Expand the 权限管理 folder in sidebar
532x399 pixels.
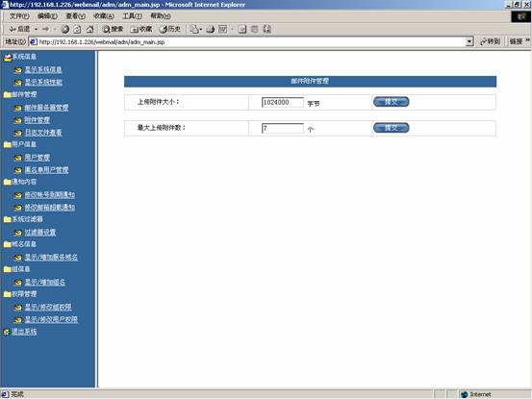[20, 294]
